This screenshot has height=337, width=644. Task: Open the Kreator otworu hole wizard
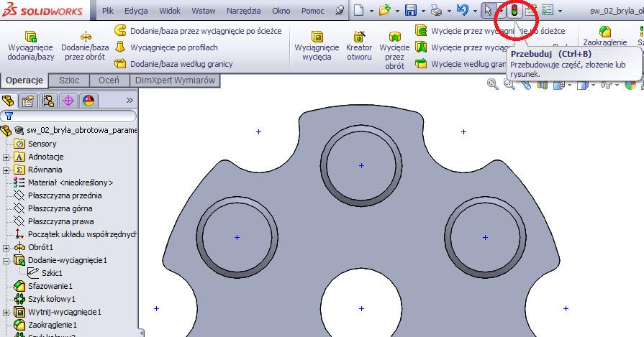[x=359, y=45]
